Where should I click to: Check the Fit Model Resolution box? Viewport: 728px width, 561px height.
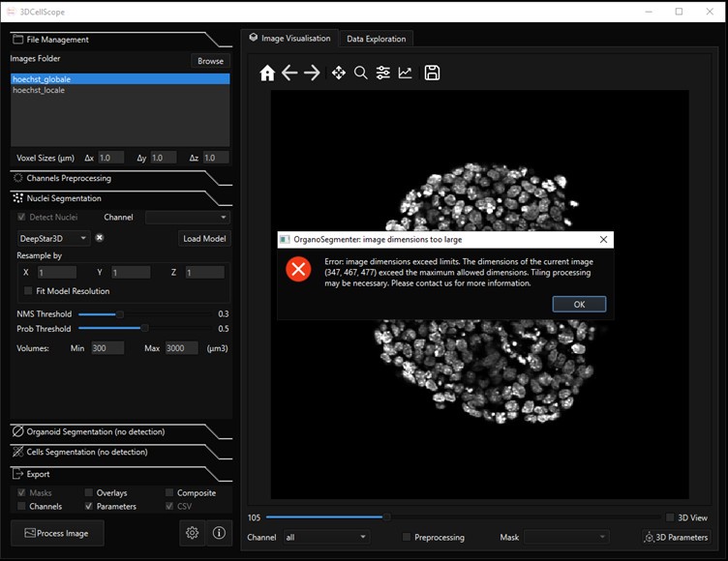pyautogui.click(x=27, y=291)
